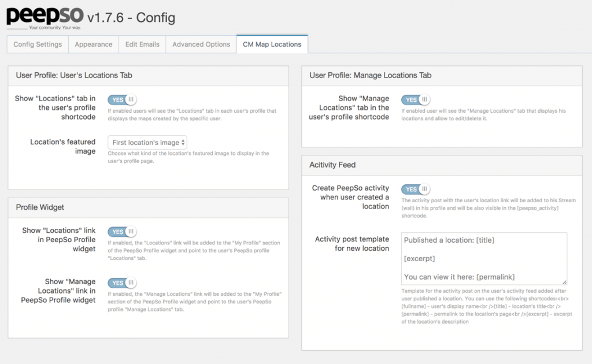Open the Advanced Options tab
The width and height of the screenshot is (592, 364).
pos(201,44)
